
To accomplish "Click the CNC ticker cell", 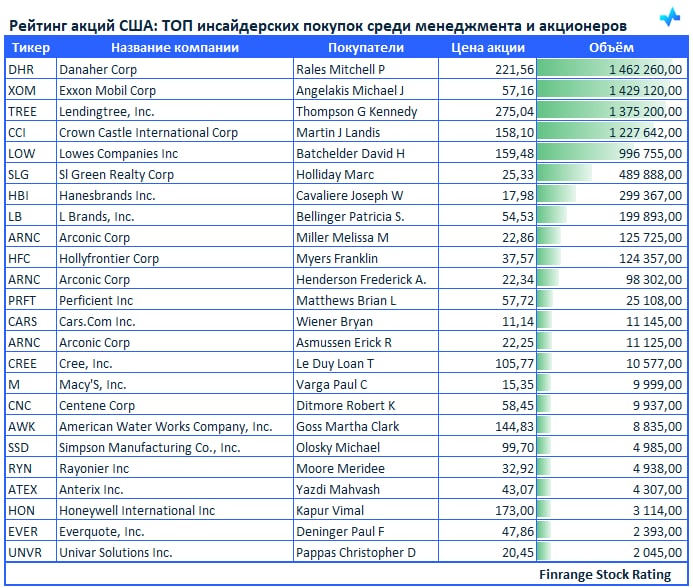I will (x=31, y=405).
